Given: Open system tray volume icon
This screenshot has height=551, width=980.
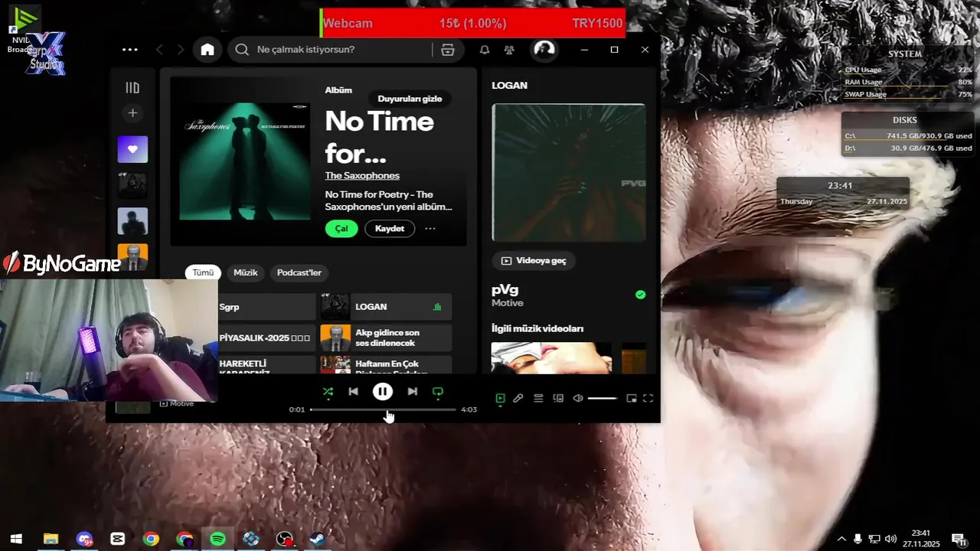Looking at the screenshot, I should (x=890, y=539).
